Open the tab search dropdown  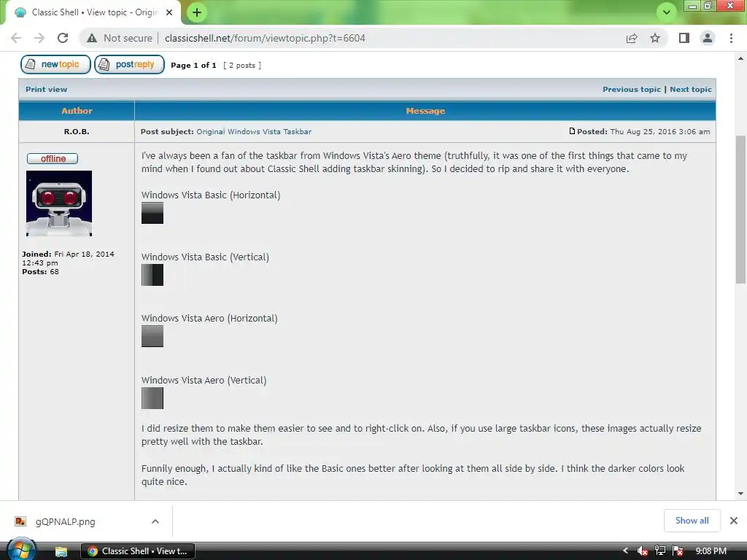pyautogui.click(x=667, y=12)
